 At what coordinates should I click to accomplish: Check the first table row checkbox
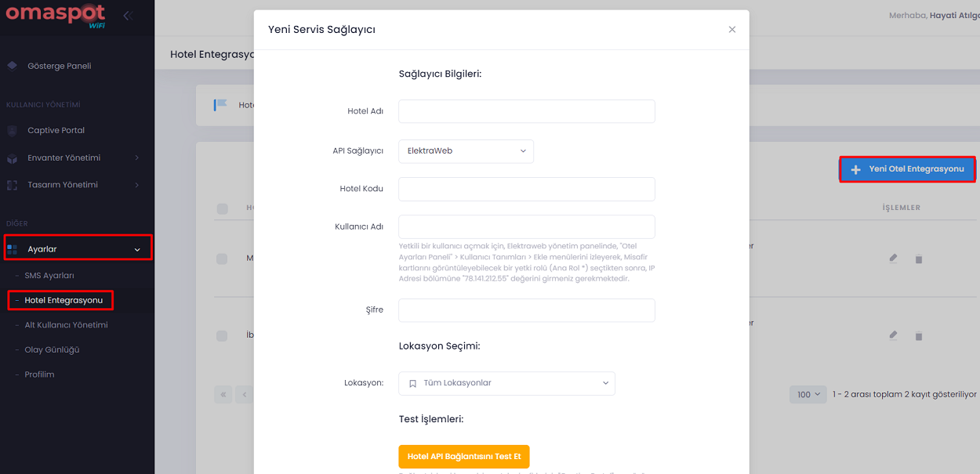(x=222, y=259)
